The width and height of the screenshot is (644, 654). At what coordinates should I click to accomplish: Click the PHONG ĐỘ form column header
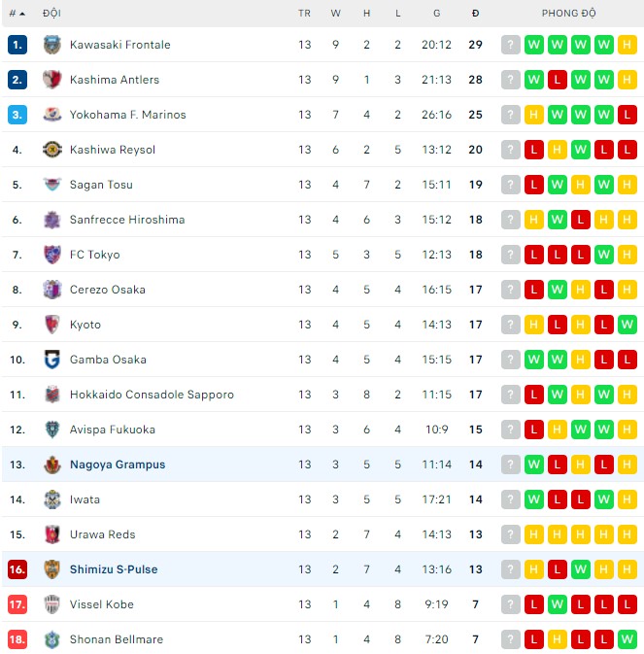click(569, 14)
